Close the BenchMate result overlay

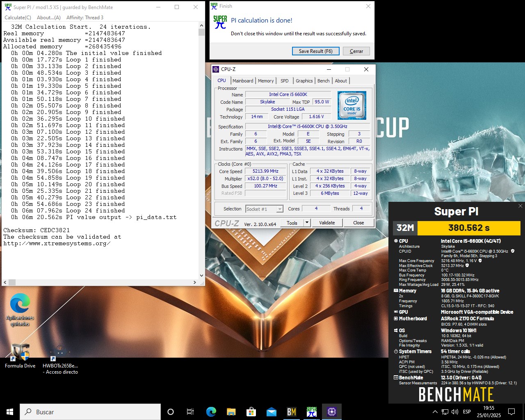[x=520, y=206]
